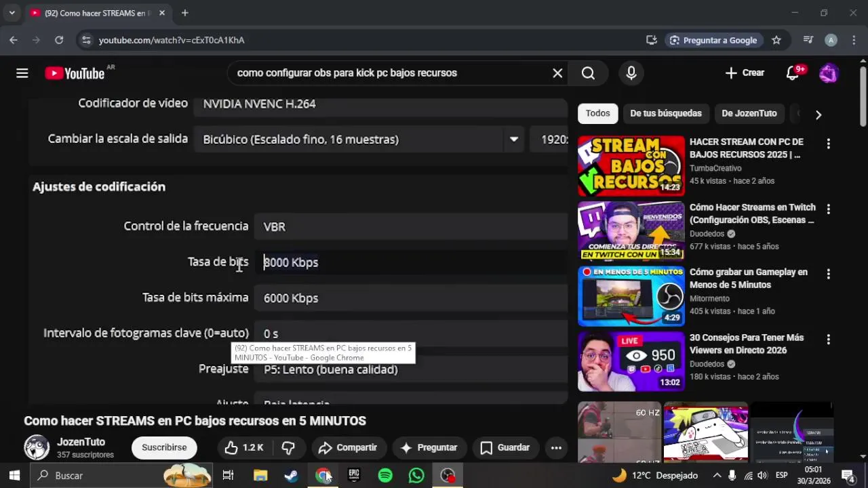Dislike the video with thumbs down
The width and height of the screenshot is (868, 488).
click(288, 447)
